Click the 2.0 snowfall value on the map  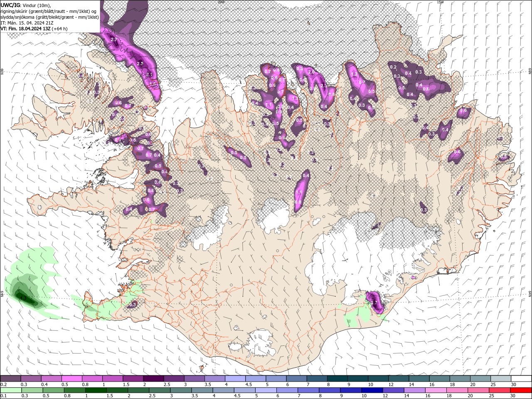click(311, 71)
